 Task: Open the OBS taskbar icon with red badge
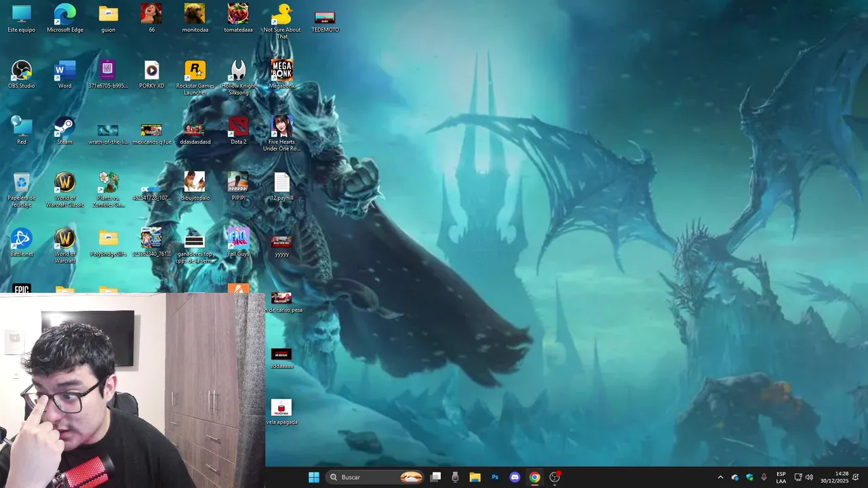point(555,477)
